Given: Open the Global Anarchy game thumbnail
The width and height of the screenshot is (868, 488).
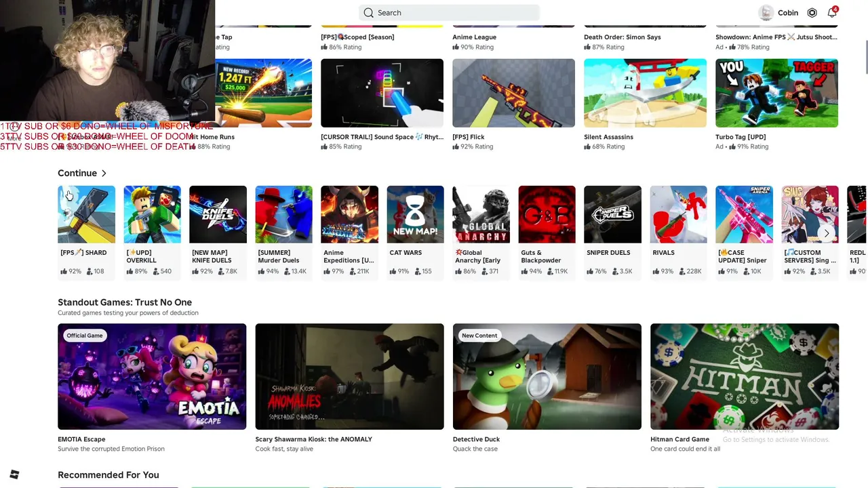Looking at the screenshot, I should click(481, 214).
